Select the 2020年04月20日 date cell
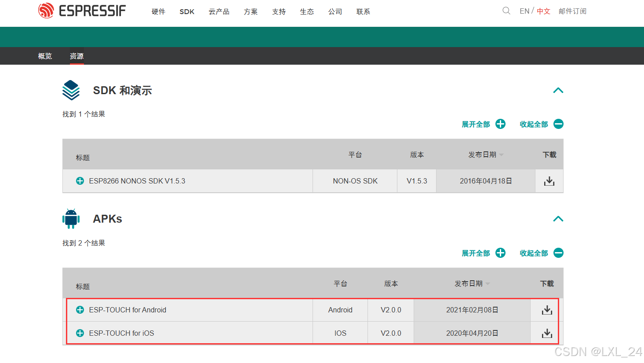The image size is (644, 363). (472, 333)
